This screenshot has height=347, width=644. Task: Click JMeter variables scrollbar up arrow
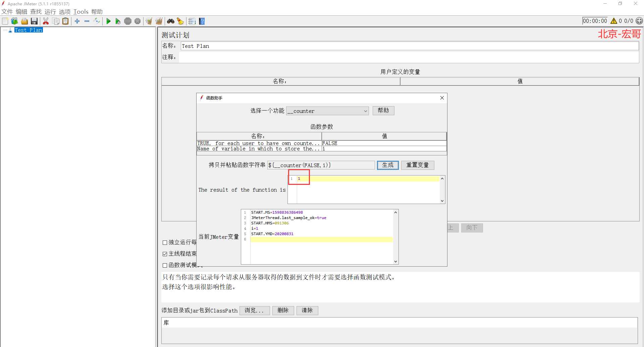395,212
